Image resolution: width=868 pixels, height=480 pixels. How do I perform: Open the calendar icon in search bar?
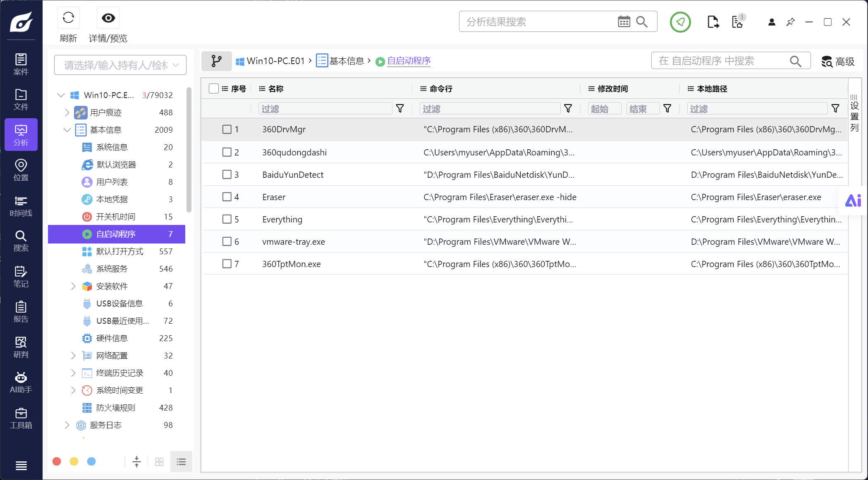coord(624,21)
